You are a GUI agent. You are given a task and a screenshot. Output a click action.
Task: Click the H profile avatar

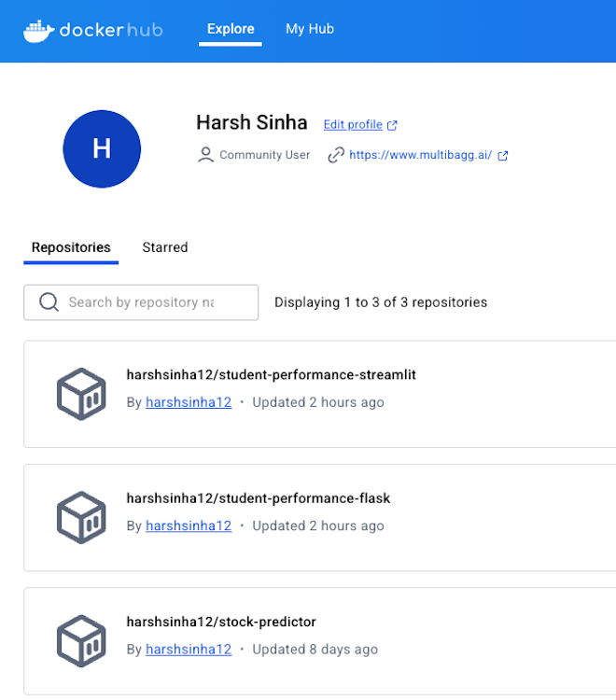102,149
